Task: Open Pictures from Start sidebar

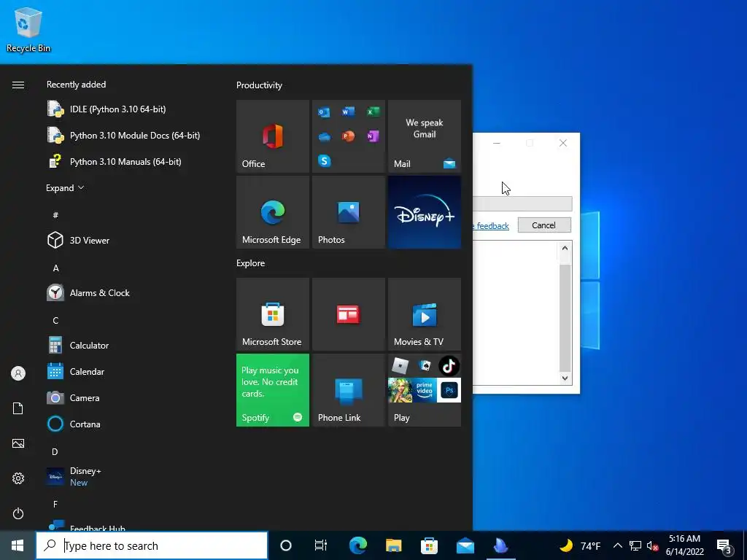Action: point(18,443)
